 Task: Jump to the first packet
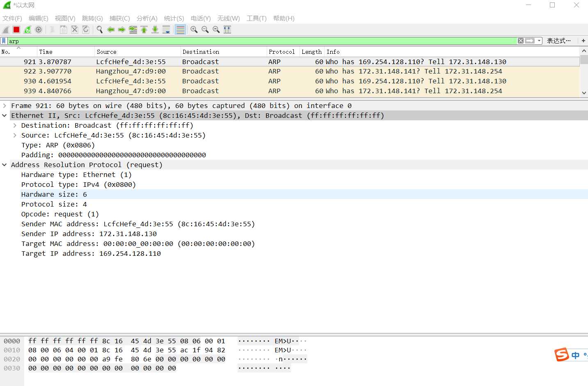(144, 30)
